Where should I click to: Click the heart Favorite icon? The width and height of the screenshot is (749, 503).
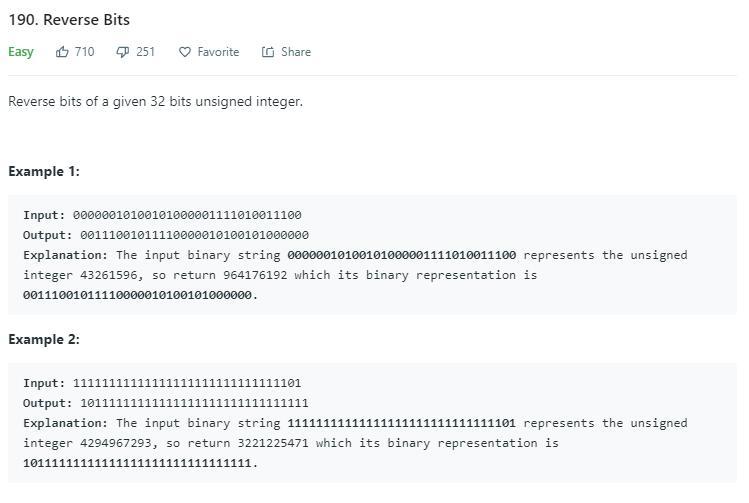pyautogui.click(x=185, y=52)
